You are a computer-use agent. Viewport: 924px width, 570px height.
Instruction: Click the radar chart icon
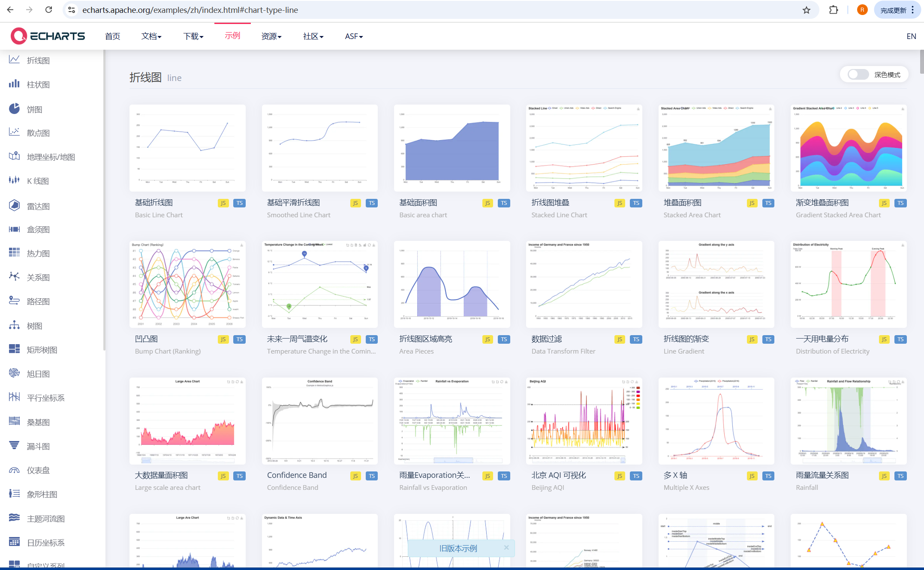point(14,206)
